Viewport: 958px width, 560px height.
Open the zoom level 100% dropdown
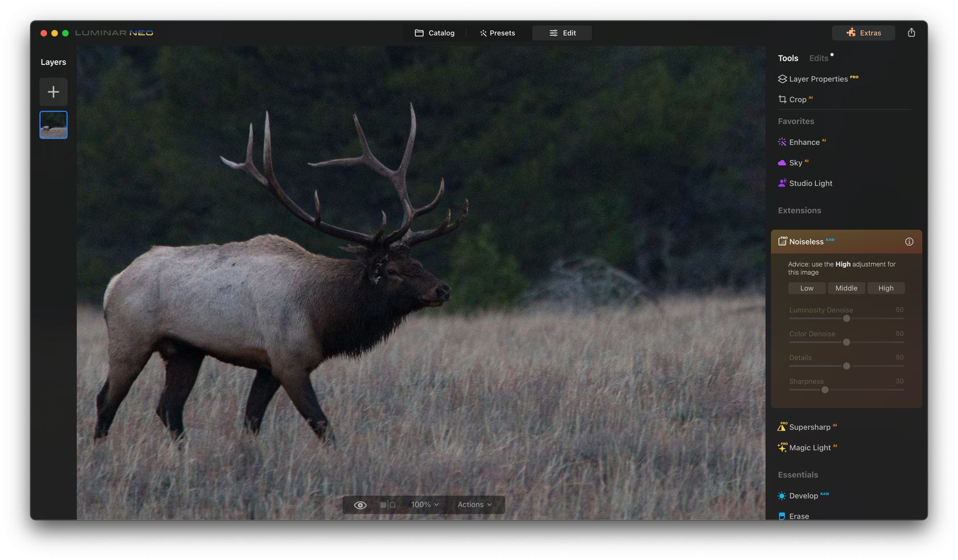tap(424, 505)
